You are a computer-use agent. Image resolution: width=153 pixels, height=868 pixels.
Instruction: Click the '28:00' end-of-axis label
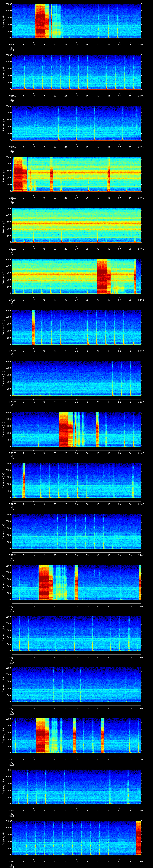(141, 300)
